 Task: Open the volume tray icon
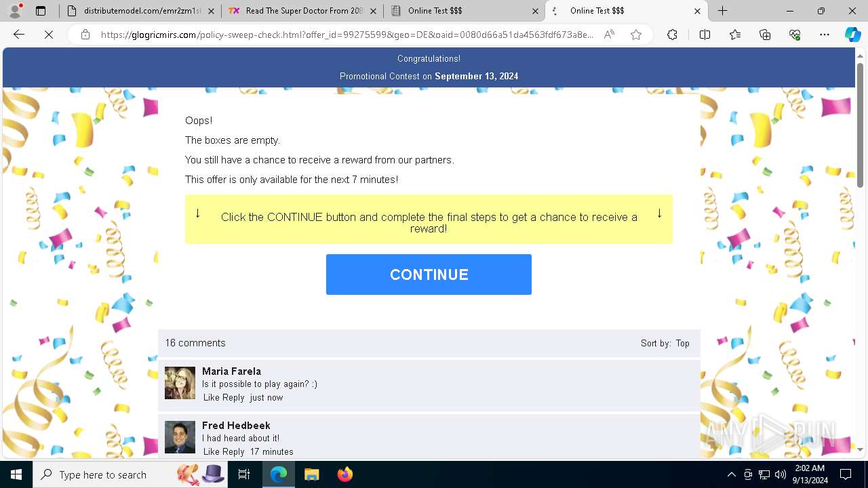[x=781, y=474]
